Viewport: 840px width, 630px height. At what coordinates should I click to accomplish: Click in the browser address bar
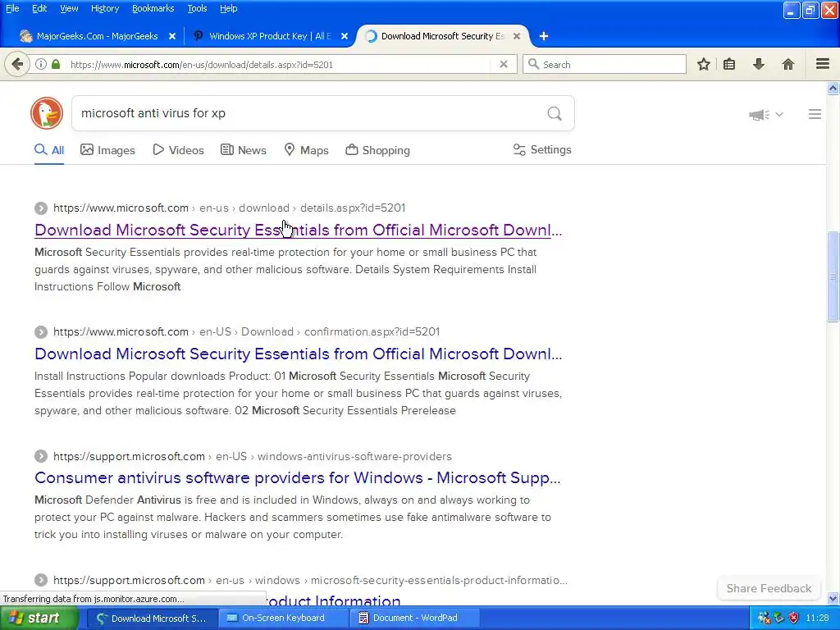coord(279,64)
